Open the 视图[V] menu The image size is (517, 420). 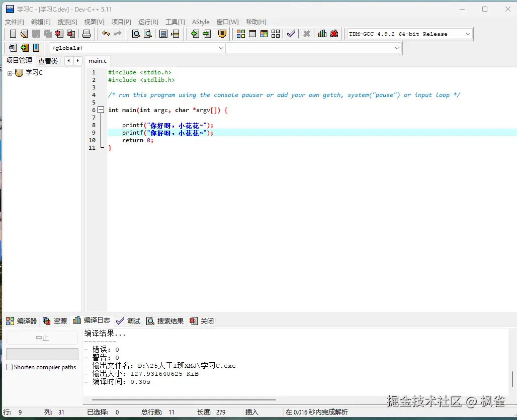(x=95, y=22)
